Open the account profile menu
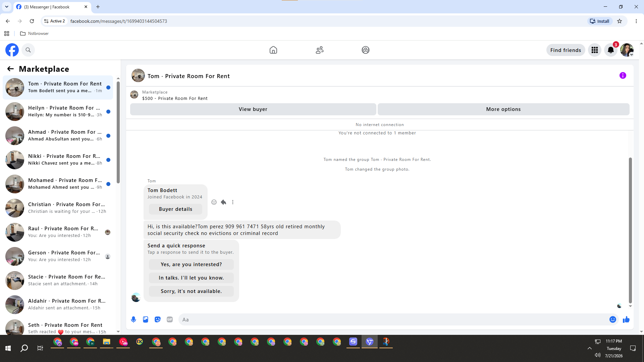The width and height of the screenshot is (644, 362). point(627,50)
